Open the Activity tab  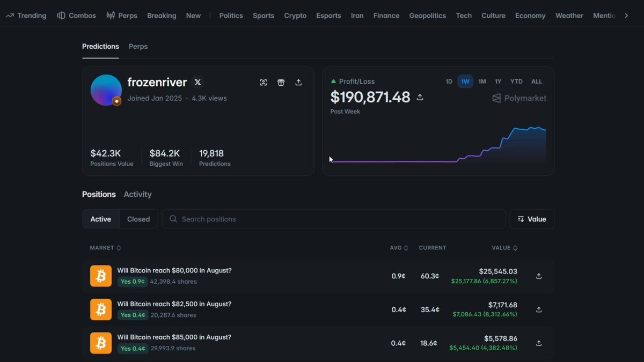pos(137,194)
